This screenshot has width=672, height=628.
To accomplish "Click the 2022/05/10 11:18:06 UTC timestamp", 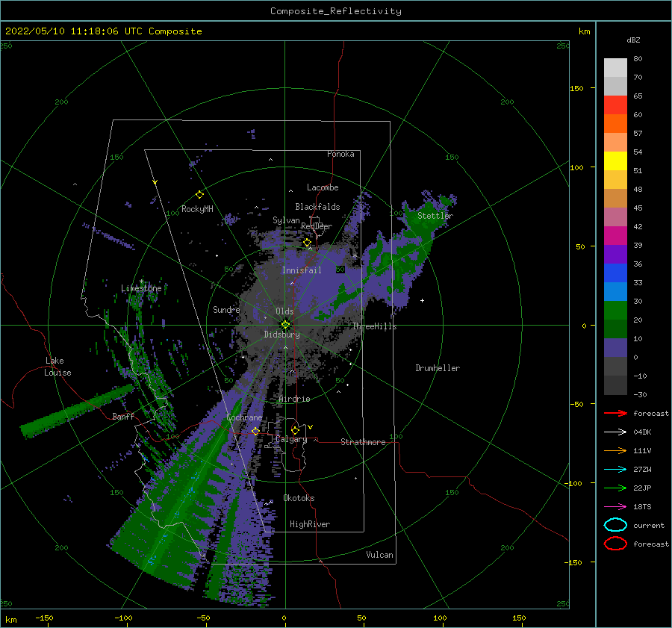I will [x=104, y=31].
